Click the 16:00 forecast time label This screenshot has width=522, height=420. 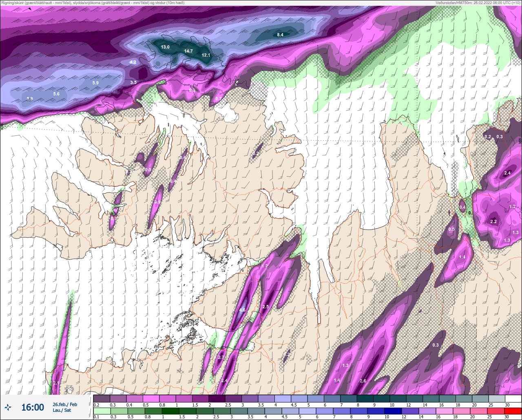(x=33, y=407)
